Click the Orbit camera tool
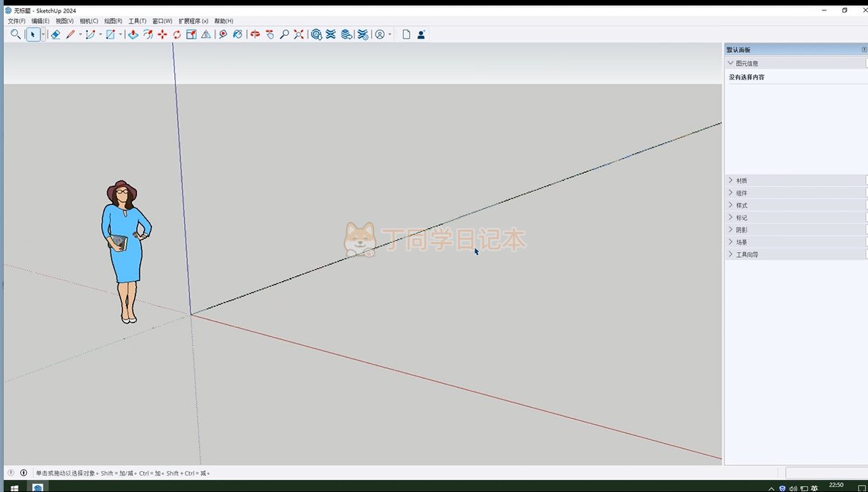 click(255, 34)
